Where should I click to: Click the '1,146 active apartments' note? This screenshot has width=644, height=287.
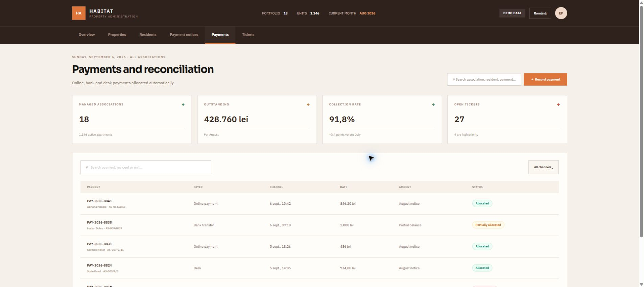[x=96, y=135]
